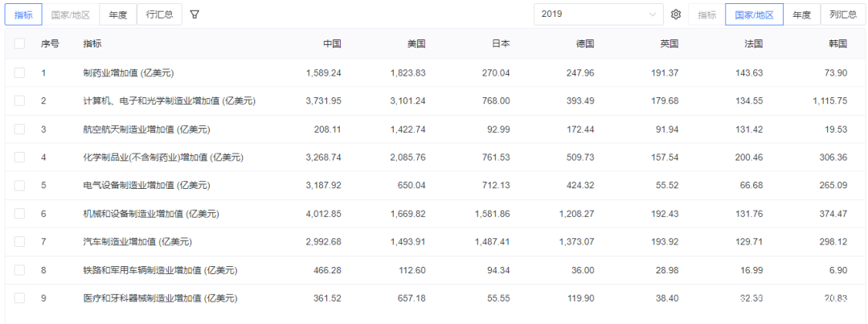Click the left 国家/地区 tab

tap(71, 14)
